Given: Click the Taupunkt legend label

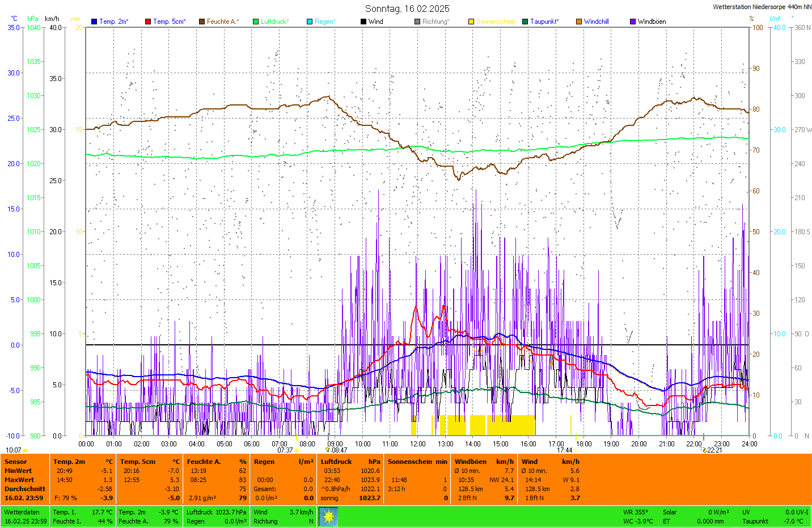Looking at the screenshot, I should point(544,22).
